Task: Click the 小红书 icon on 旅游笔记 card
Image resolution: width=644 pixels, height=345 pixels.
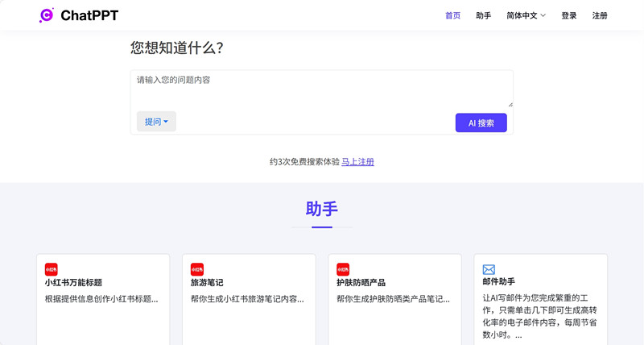Action: pos(197,269)
